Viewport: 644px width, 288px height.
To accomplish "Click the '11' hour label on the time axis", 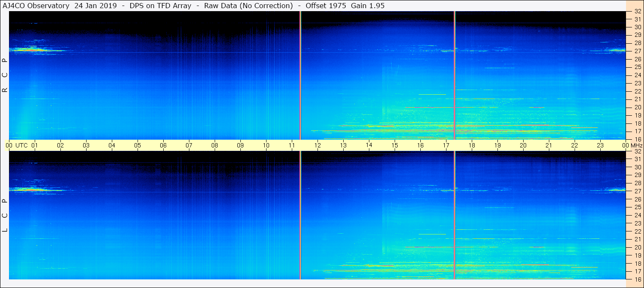I will (292, 145).
